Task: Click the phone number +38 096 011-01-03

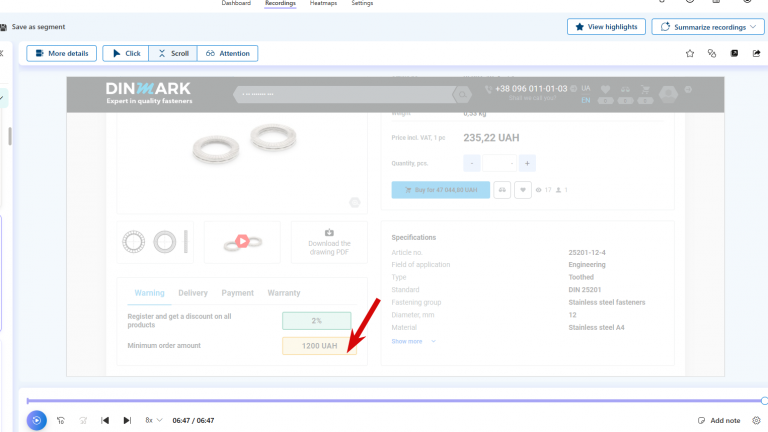Action: click(531, 89)
